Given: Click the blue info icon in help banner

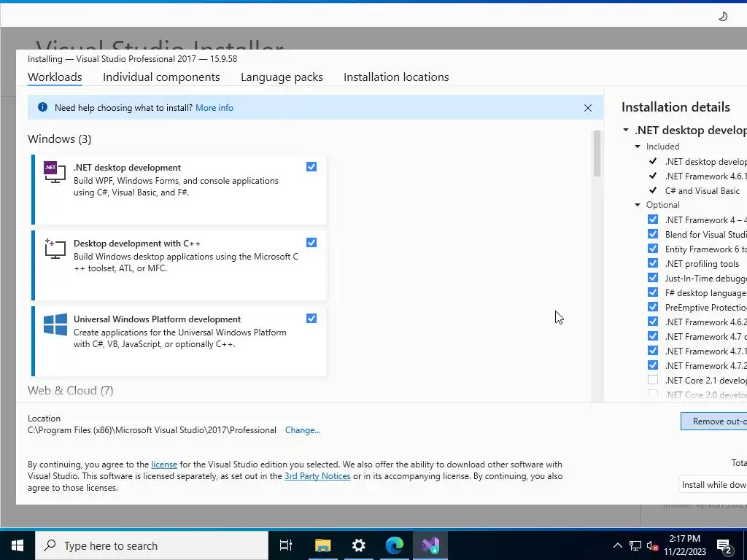Looking at the screenshot, I should click(42, 107).
